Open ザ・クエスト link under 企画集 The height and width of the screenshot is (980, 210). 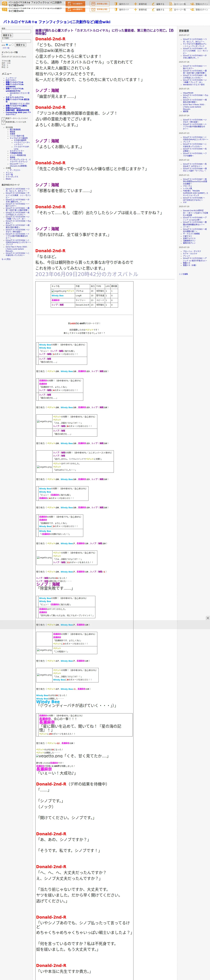pyautogui.click(x=15, y=170)
